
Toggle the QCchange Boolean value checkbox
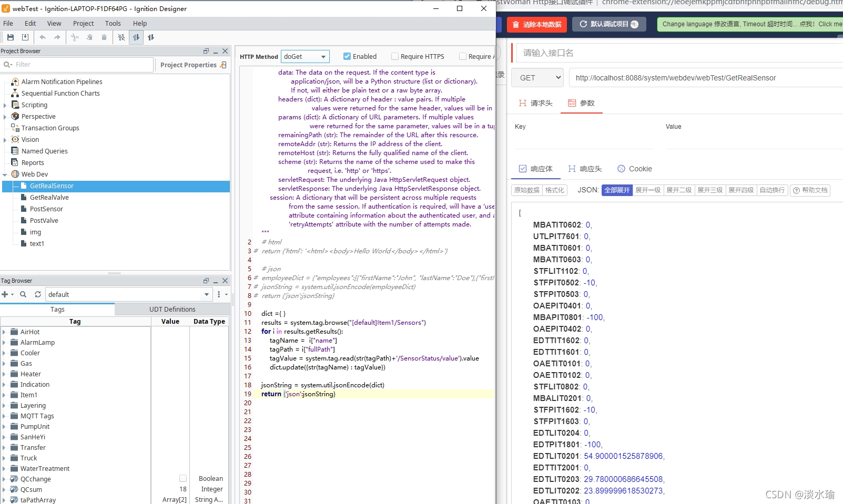click(x=183, y=478)
